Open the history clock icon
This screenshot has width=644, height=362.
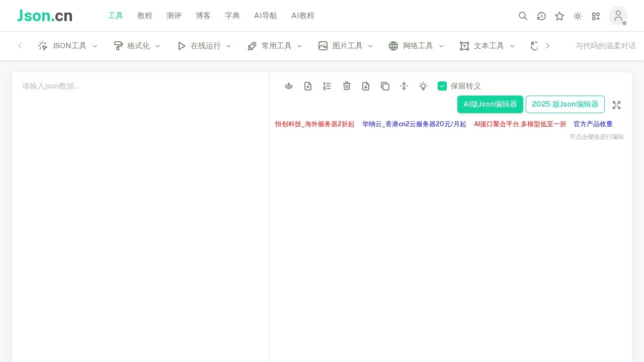tap(541, 16)
